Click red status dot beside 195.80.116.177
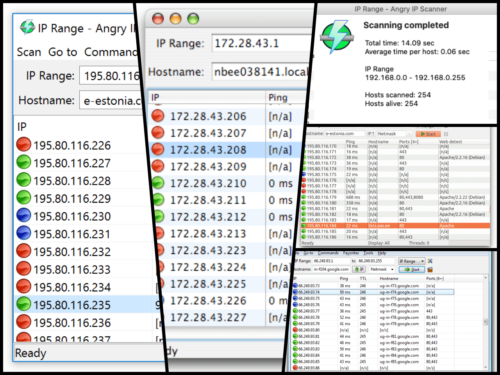The image size is (500, 375). tap(304, 186)
